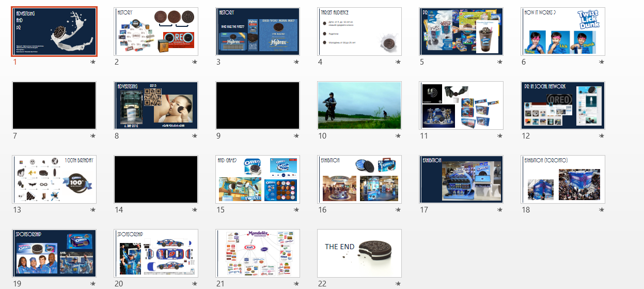Screen dimensions: 644x289
Task: Click the transition star under slide 9
Action: point(296,136)
